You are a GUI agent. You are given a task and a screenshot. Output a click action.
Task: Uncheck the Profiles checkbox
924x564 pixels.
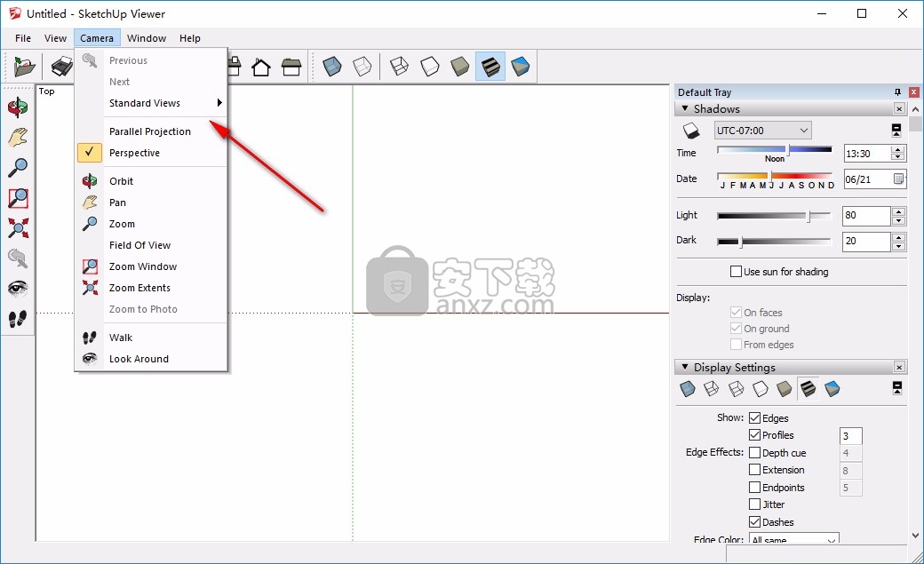pos(754,435)
